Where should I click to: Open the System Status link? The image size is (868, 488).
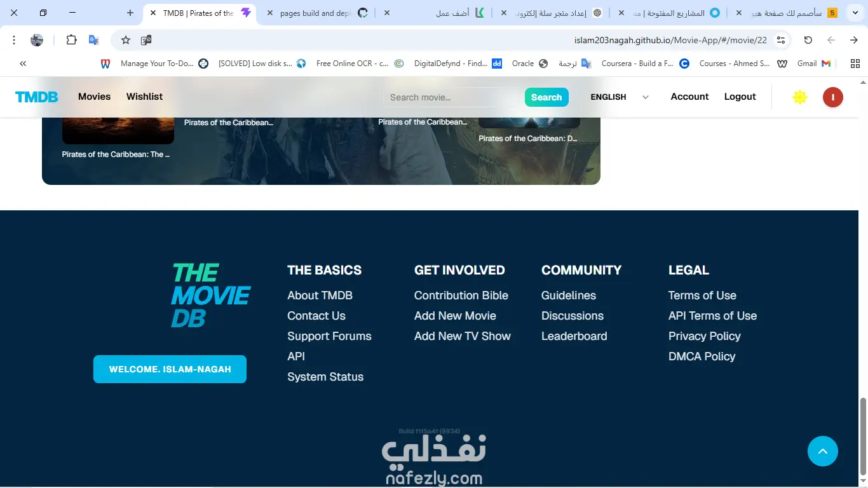coord(325,377)
